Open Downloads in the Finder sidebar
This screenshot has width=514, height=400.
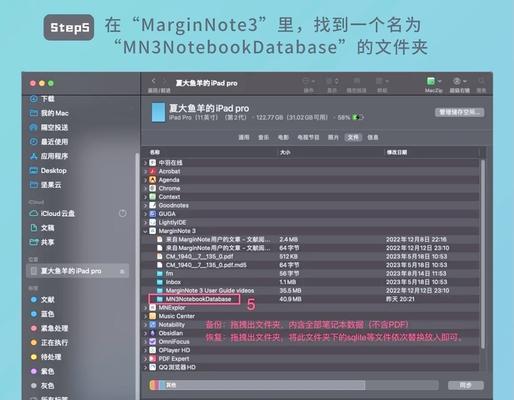[43, 99]
